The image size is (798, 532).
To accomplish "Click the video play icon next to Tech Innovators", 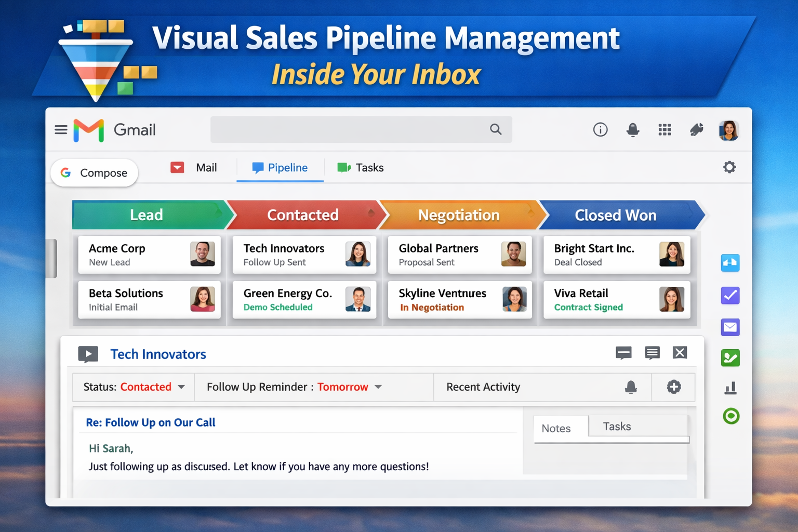I will [88, 354].
